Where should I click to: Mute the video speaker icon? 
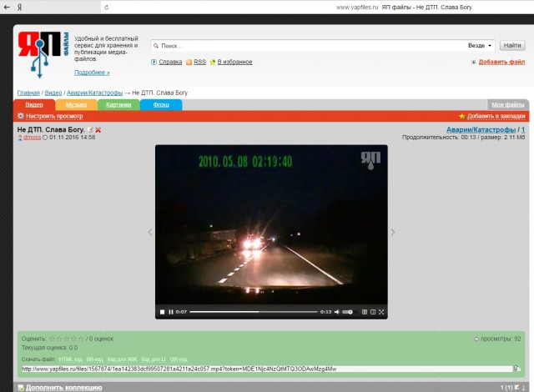point(337,312)
